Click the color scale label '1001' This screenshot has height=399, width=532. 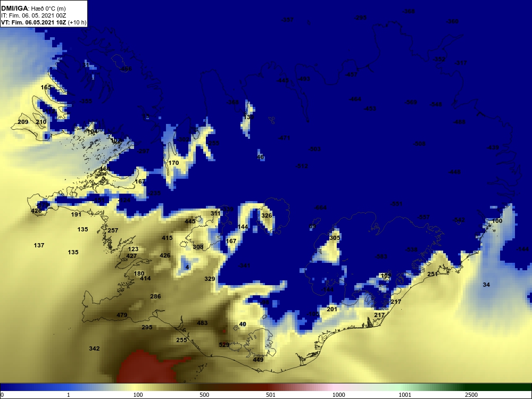pos(405,395)
